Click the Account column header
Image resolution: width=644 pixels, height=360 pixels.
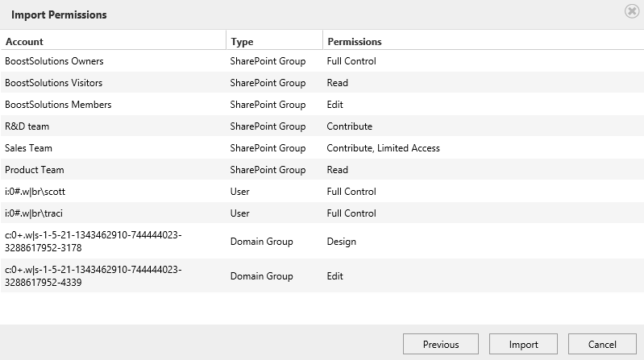24,41
